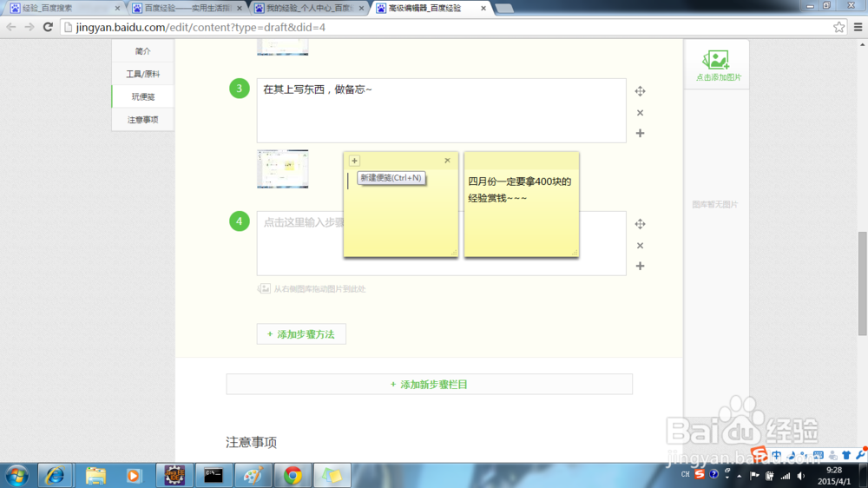Open the language bar options arrow
The width and height of the screenshot is (868, 488).
point(727,478)
